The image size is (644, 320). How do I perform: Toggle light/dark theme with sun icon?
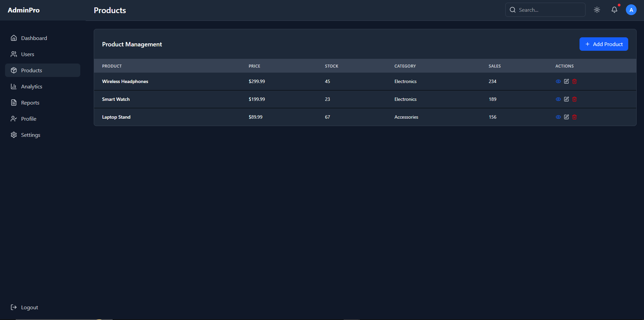597,10
